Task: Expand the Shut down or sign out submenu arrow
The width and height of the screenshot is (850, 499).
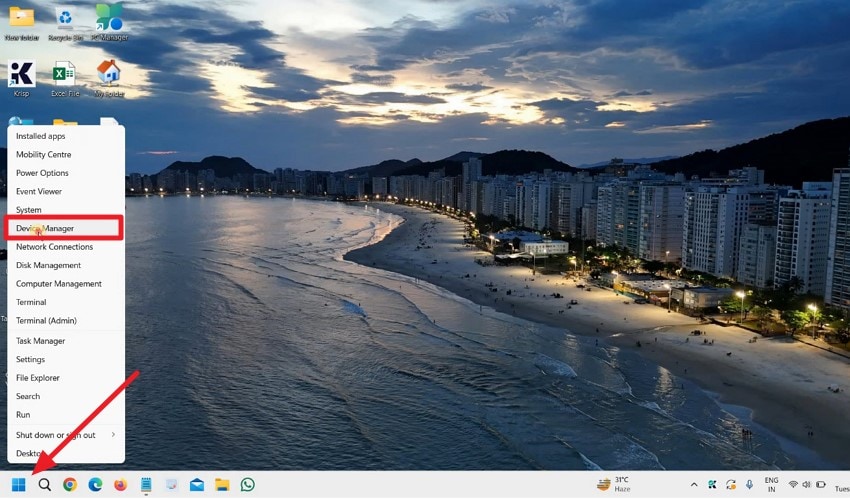Action: click(113, 435)
